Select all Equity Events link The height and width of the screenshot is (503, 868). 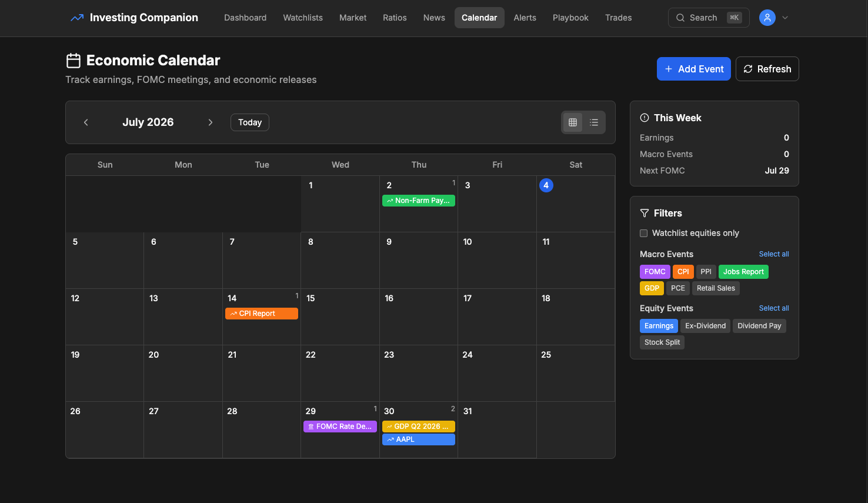click(774, 308)
